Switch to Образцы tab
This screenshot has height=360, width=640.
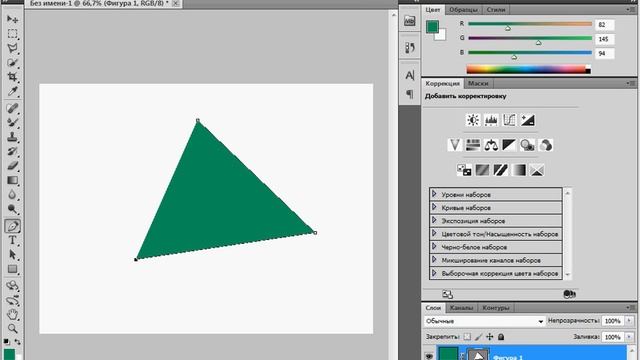point(463,10)
